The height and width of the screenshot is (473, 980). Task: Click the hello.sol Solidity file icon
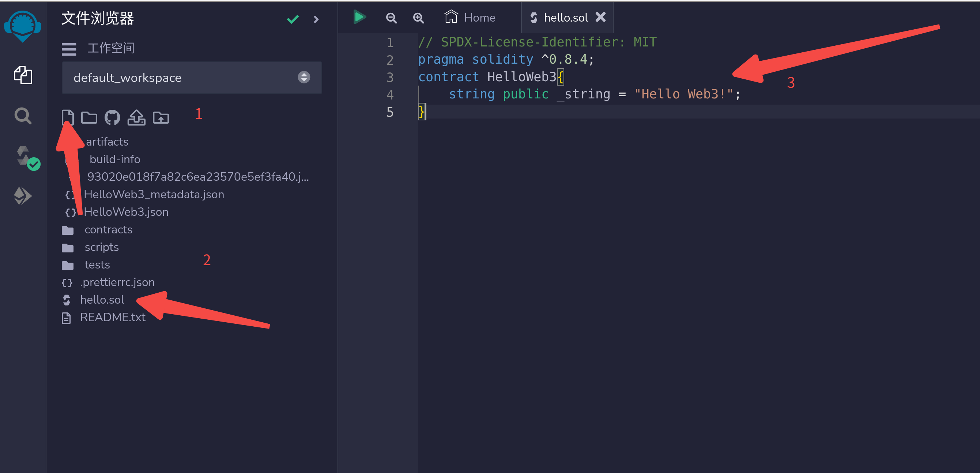pyautogui.click(x=67, y=300)
